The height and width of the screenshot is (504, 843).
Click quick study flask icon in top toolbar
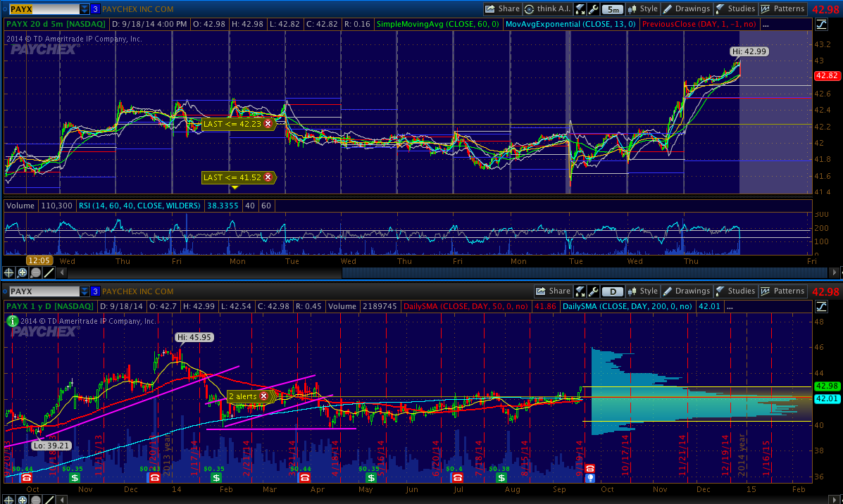(x=580, y=9)
